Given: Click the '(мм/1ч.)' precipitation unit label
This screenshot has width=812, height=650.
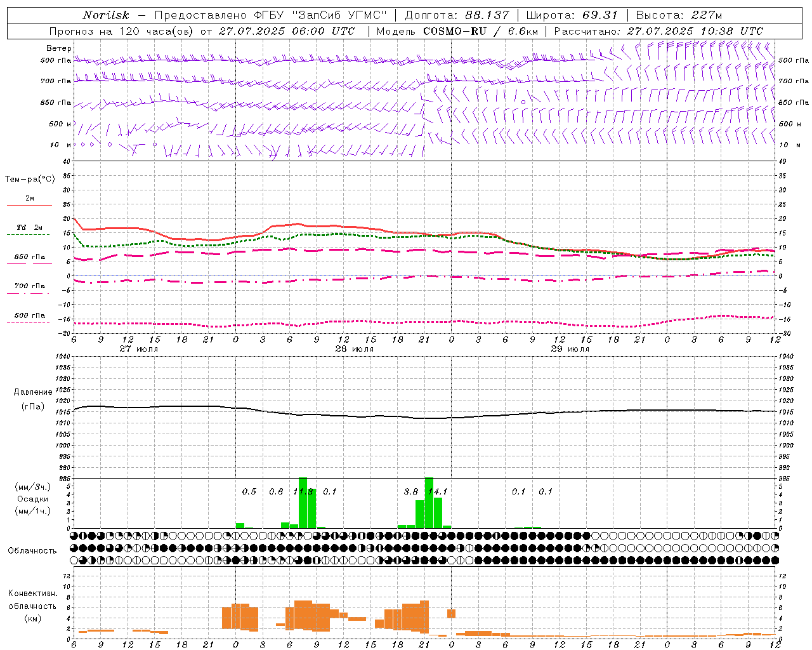Looking at the screenshot, I should 33,511.
